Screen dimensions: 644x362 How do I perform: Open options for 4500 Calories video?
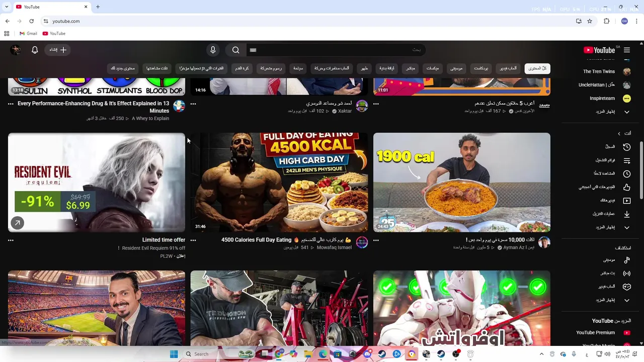[193, 240]
